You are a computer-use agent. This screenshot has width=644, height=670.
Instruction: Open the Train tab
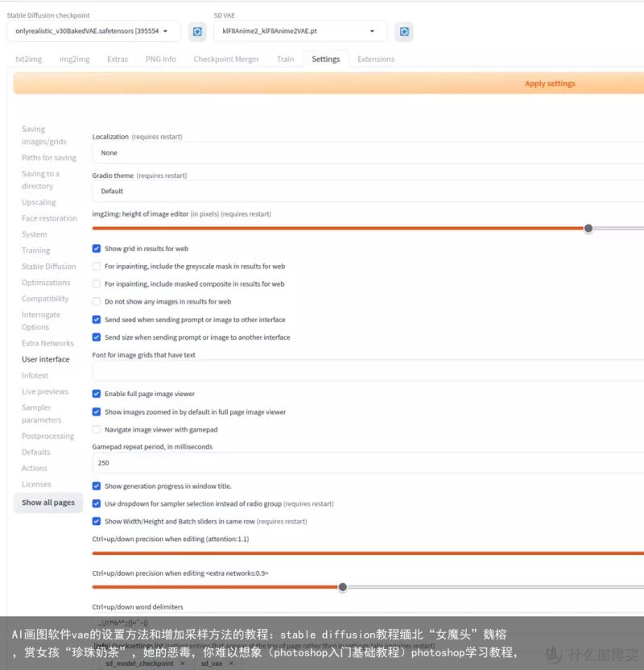[285, 59]
